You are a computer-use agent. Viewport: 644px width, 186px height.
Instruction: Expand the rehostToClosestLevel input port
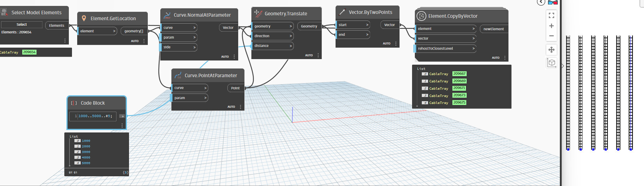point(474,48)
